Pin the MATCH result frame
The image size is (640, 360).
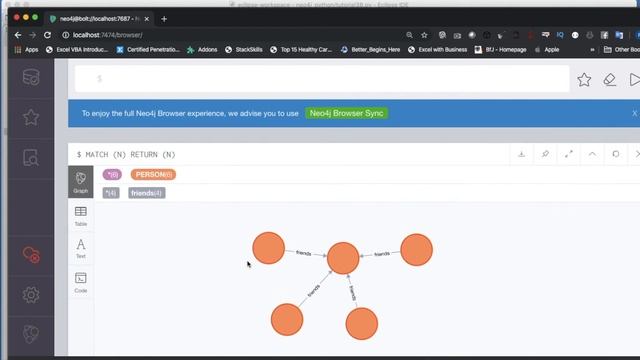(x=545, y=154)
